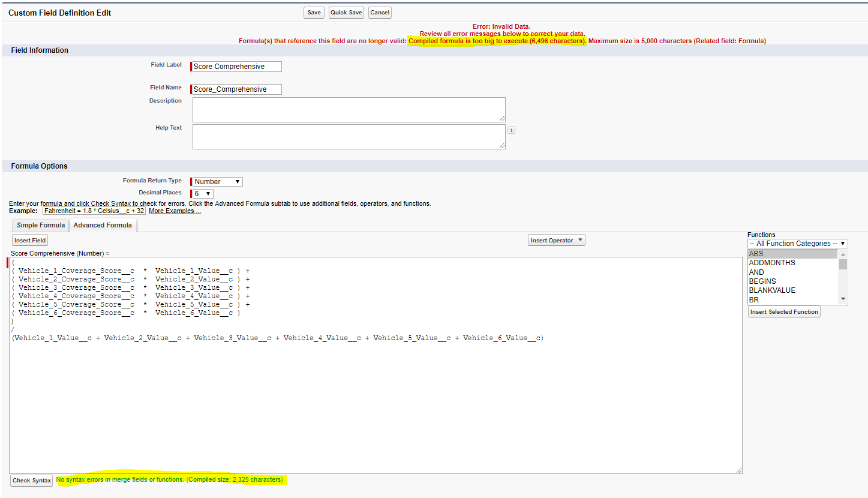
Task: Click the Quick Save button
Action: (x=346, y=12)
